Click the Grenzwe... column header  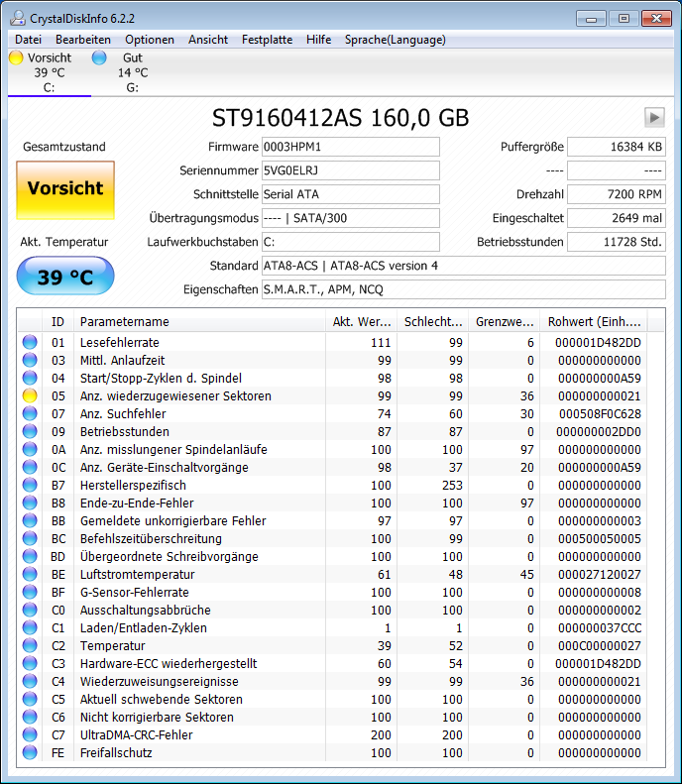505,321
